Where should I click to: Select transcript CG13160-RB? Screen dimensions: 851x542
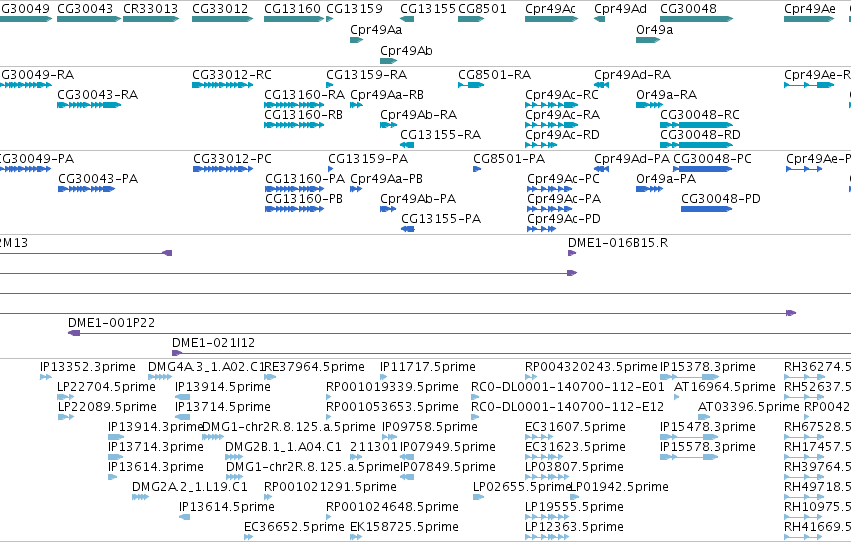294,125
